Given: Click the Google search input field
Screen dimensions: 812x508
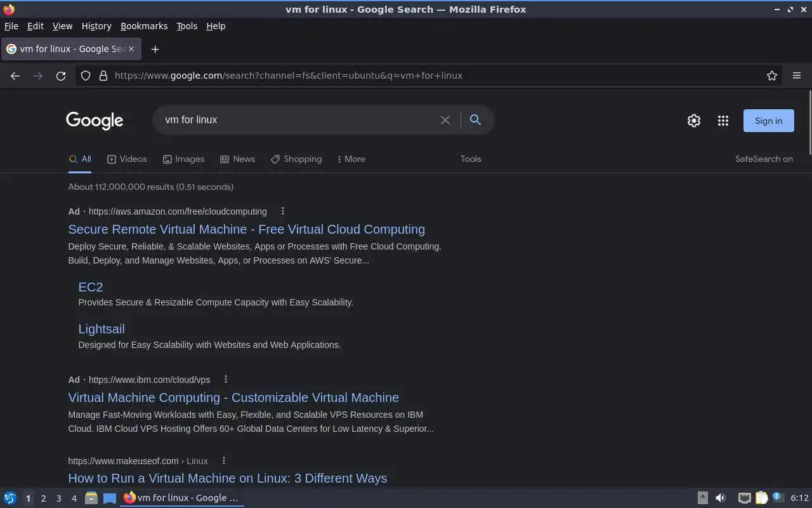Looking at the screenshot, I should click(x=298, y=120).
